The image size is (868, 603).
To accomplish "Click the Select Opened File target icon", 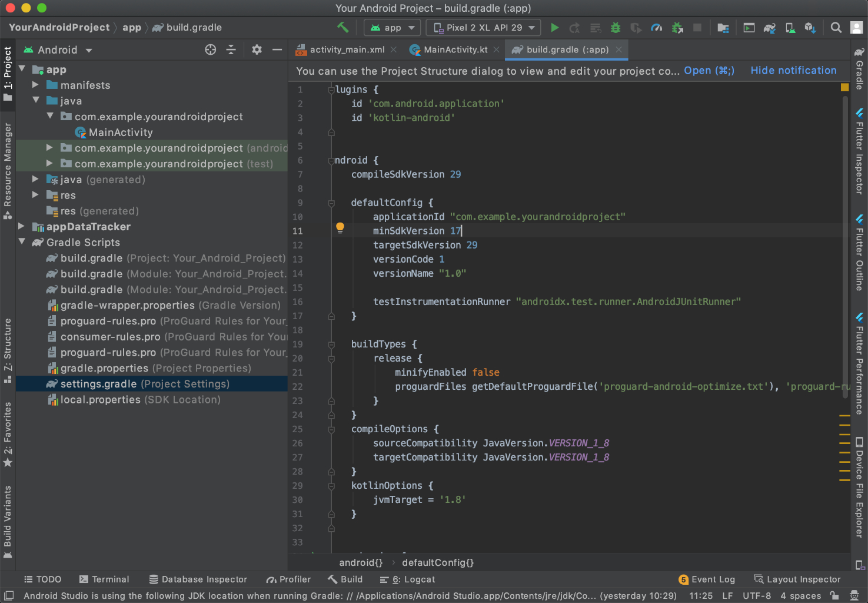I will tap(211, 49).
